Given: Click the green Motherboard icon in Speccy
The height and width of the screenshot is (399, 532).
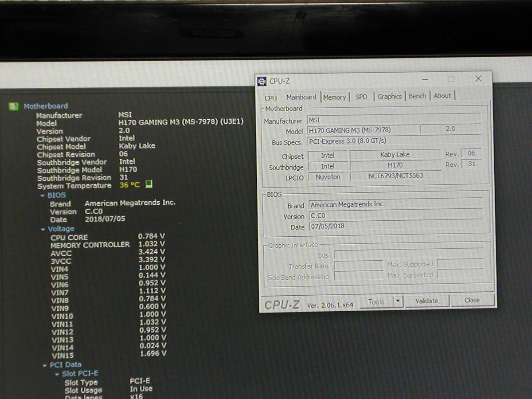Looking at the screenshot, I should coord(14,106).
